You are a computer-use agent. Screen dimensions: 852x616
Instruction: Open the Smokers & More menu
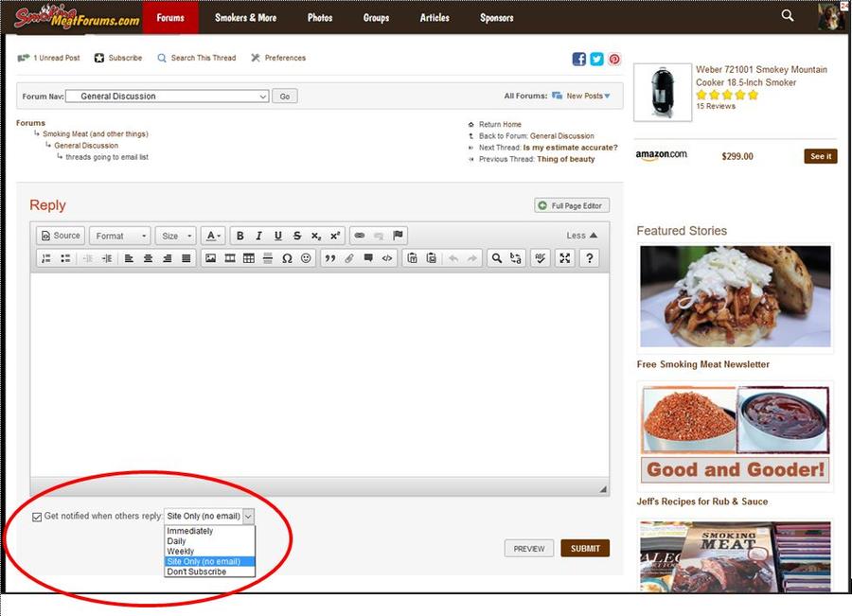pos(245,17)
